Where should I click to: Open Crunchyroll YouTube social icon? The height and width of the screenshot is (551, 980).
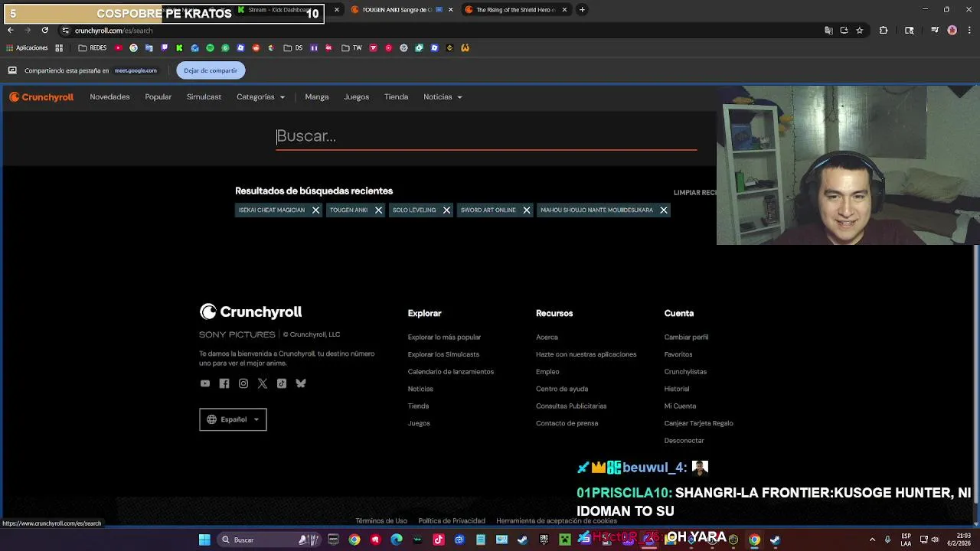pos(204,383)
